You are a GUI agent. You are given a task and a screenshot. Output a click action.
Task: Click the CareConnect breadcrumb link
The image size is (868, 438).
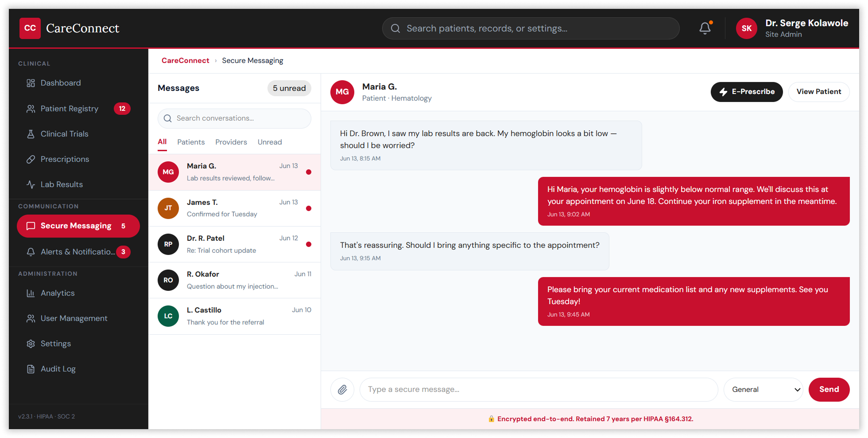pos(185,60)
